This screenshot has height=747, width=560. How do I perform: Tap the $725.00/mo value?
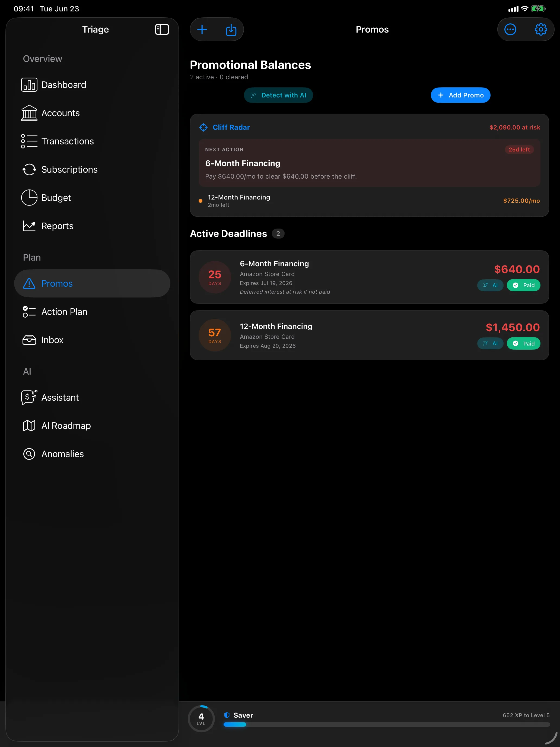(521, 201)
